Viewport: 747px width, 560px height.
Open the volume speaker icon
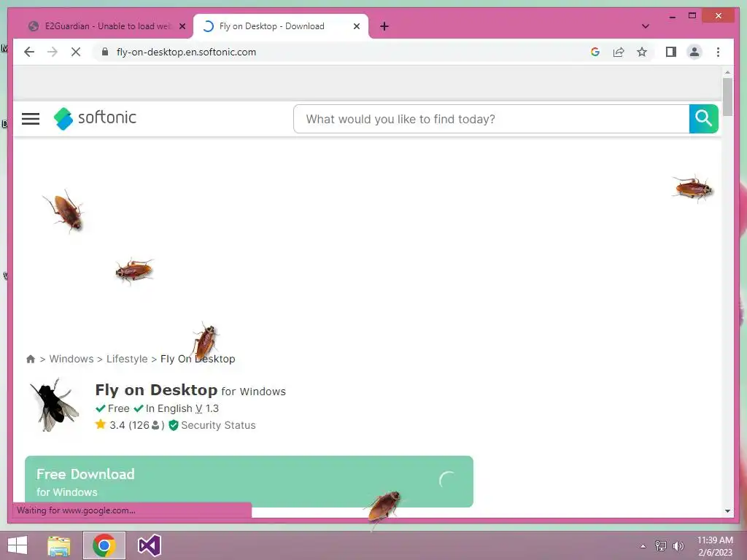pyautogui.click(x=678, y=546)
